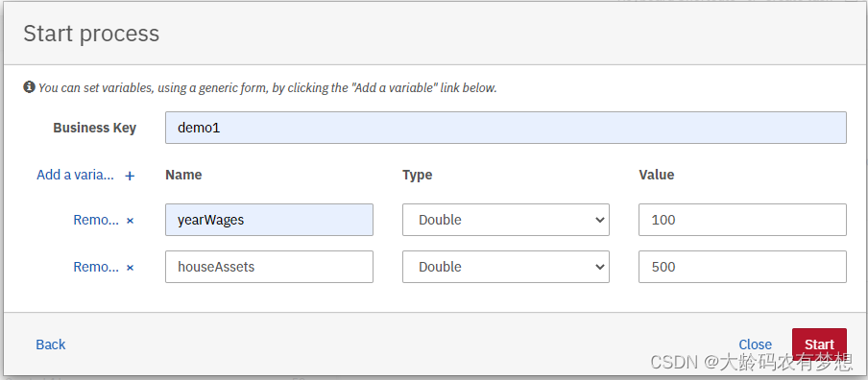Click the Business Key label

click(95, 128)
